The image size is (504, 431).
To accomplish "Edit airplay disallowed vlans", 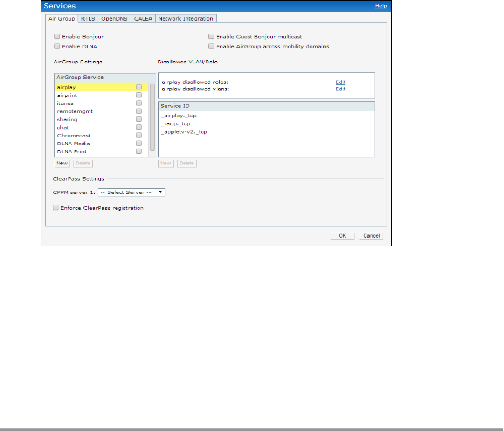I will tap(340, 89).
